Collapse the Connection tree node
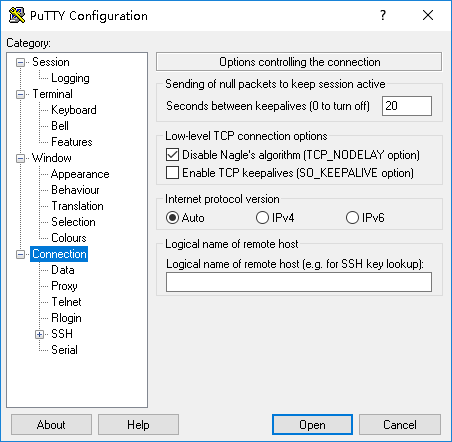The height and width of the screenshot is (442, 452). tap(21, 254)
